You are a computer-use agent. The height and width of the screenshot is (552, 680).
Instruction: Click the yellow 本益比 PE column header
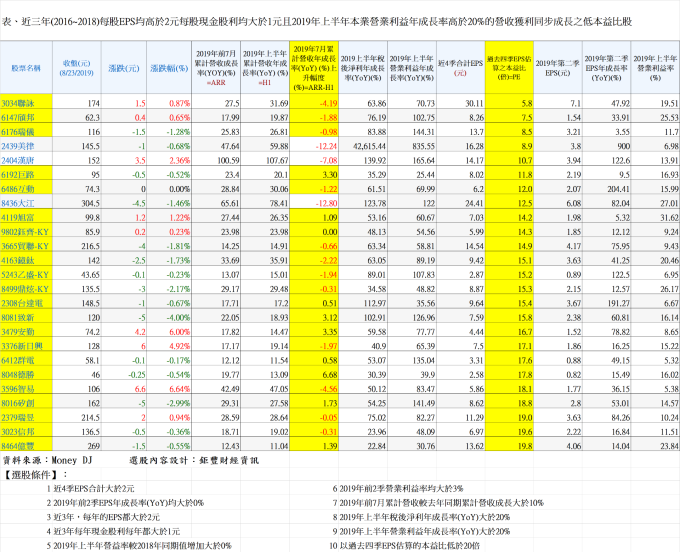pos(509,68)
